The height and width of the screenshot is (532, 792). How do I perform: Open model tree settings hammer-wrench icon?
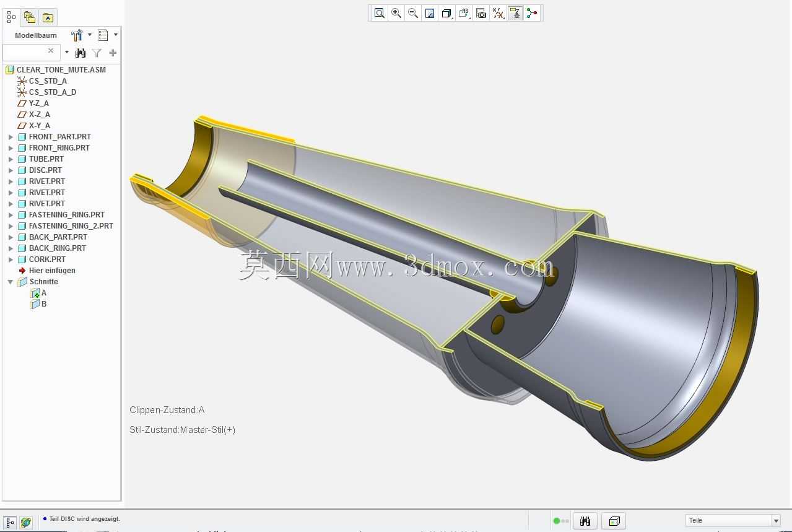pyautogui.click(x=77, y=35)
